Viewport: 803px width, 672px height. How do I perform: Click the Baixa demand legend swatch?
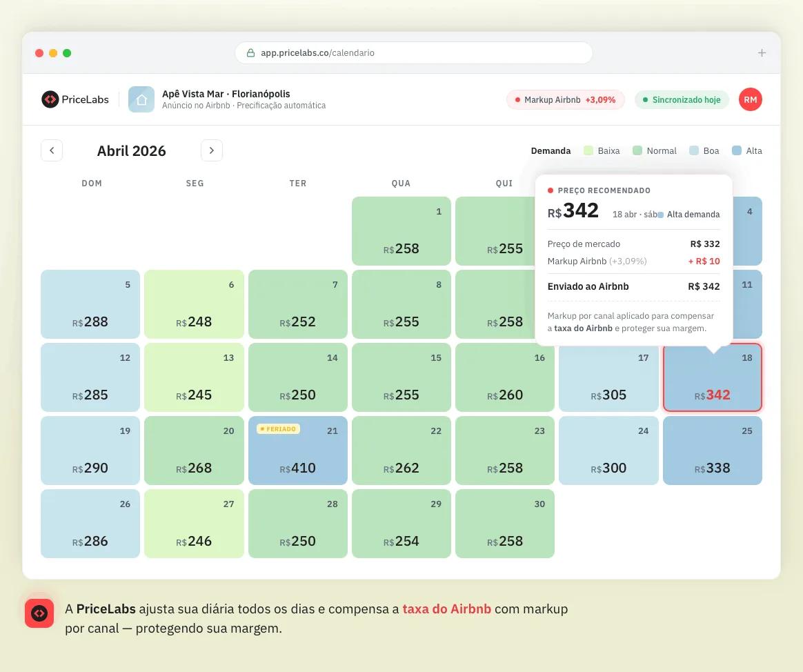(x=588, y=150)
